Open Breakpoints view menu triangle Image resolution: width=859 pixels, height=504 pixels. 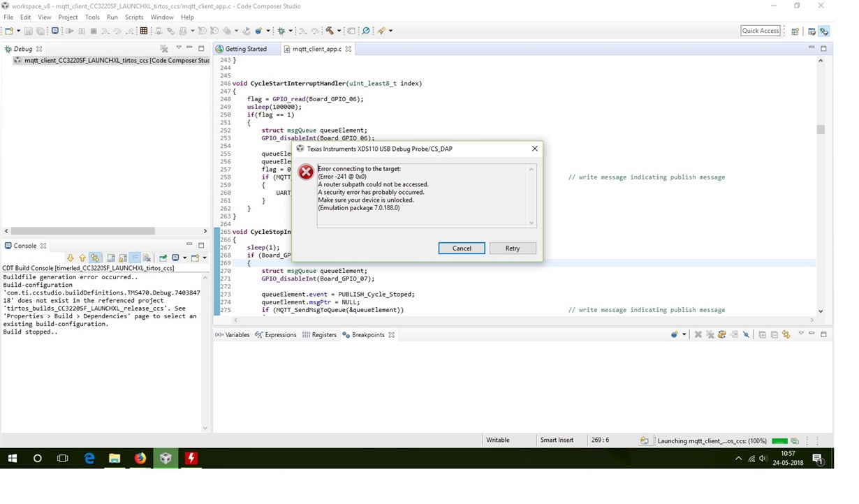[801, 334]
